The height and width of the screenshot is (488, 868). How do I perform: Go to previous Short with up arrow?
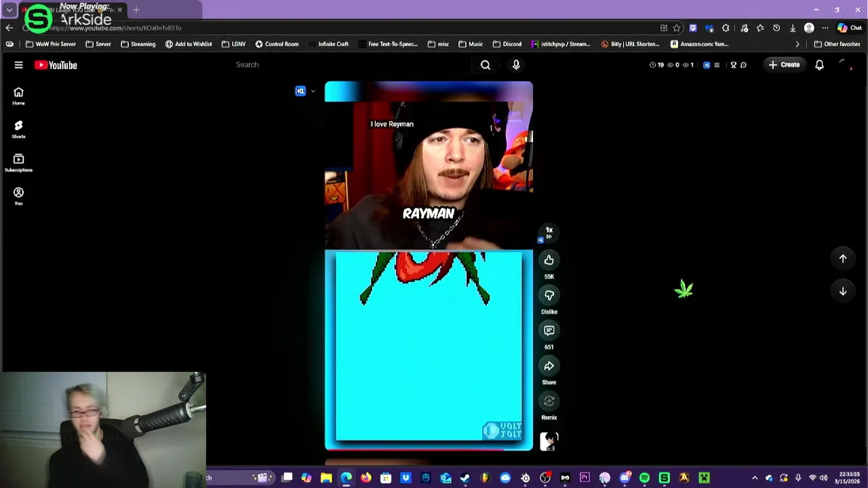tap(843, 258)
